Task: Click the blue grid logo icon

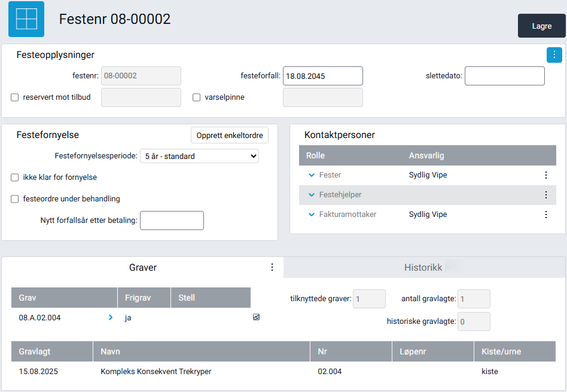Action: [26, 19]
